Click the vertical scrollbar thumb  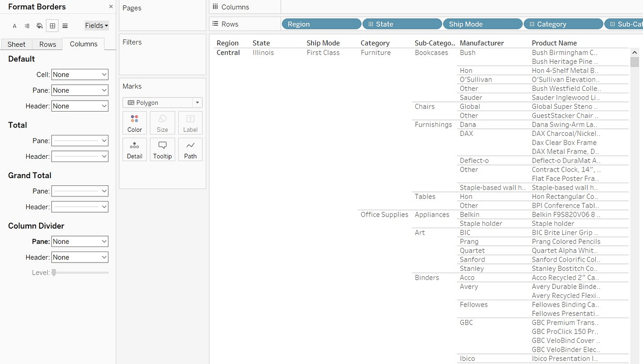(x=635, y=62)
